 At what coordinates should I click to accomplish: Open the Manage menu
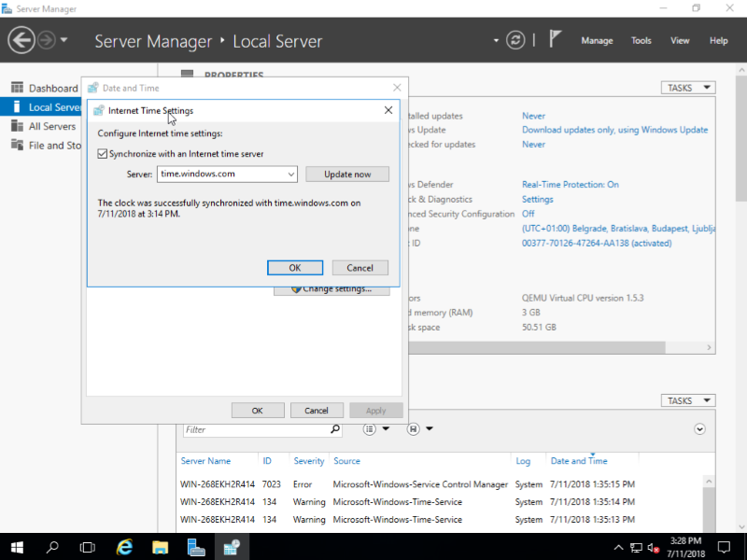tap(597, 41)
